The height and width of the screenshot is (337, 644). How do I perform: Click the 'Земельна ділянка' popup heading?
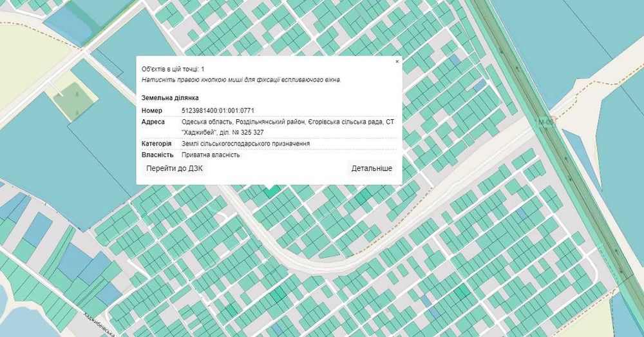tap(166, 98)
